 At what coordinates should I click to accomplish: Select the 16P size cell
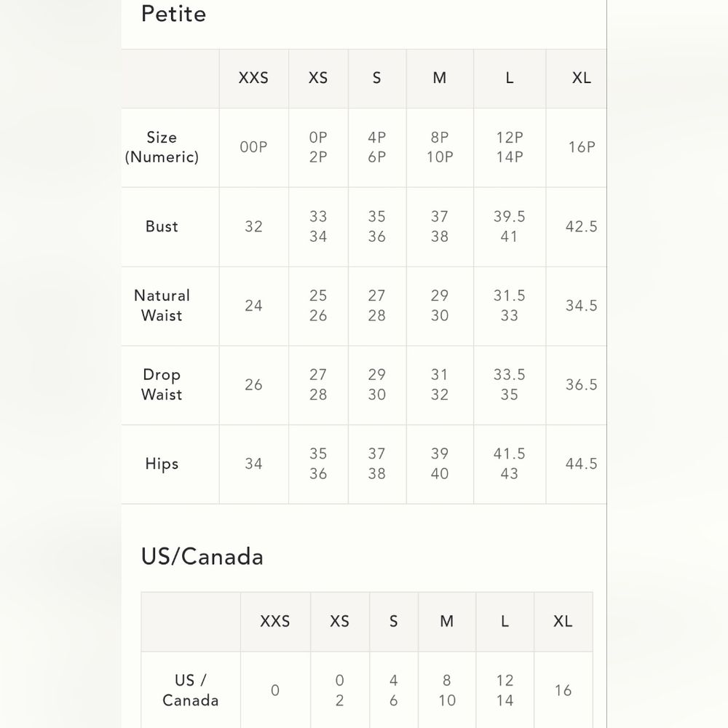581,147
